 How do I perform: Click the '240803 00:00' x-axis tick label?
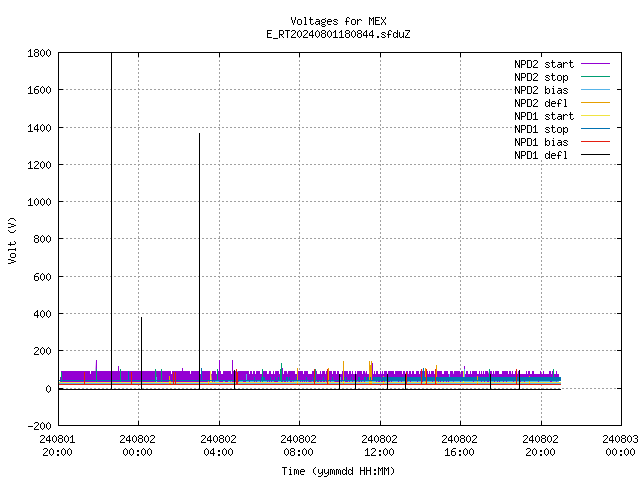pos(620,446)
